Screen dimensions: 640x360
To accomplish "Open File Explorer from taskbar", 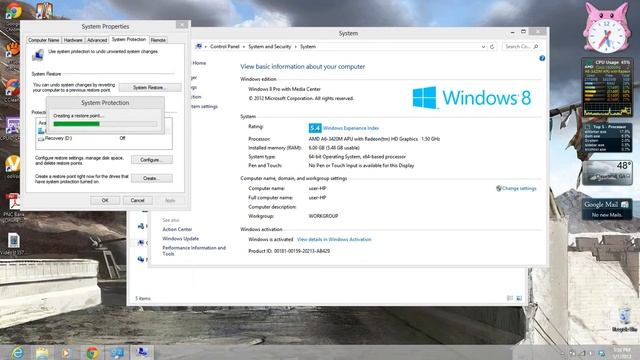I will (x=42, y=352).
